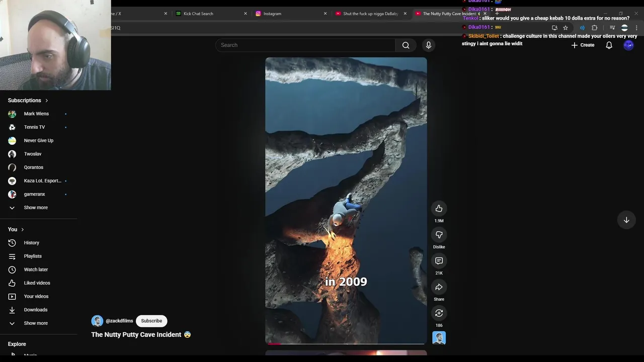The image size is (644, 362).
Task: Focus the YouTube Search field
Action: (x=305, y=45)
